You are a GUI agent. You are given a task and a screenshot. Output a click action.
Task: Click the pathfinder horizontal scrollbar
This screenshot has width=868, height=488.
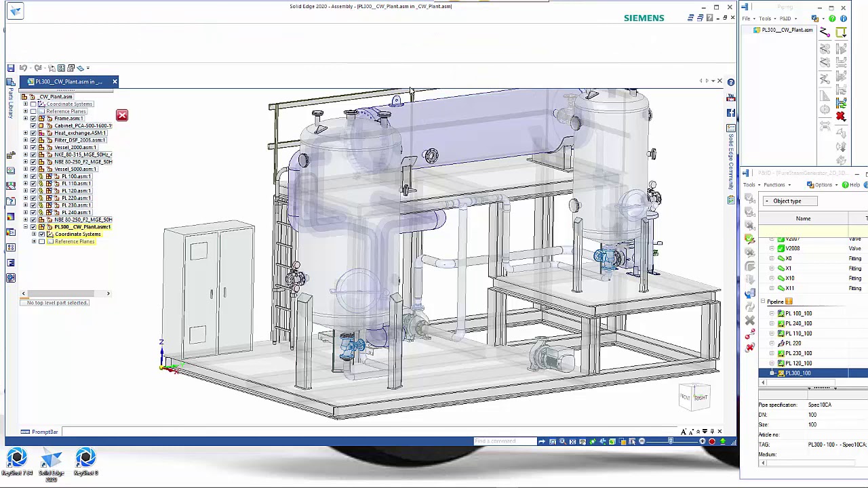click(x=65, y=293)
